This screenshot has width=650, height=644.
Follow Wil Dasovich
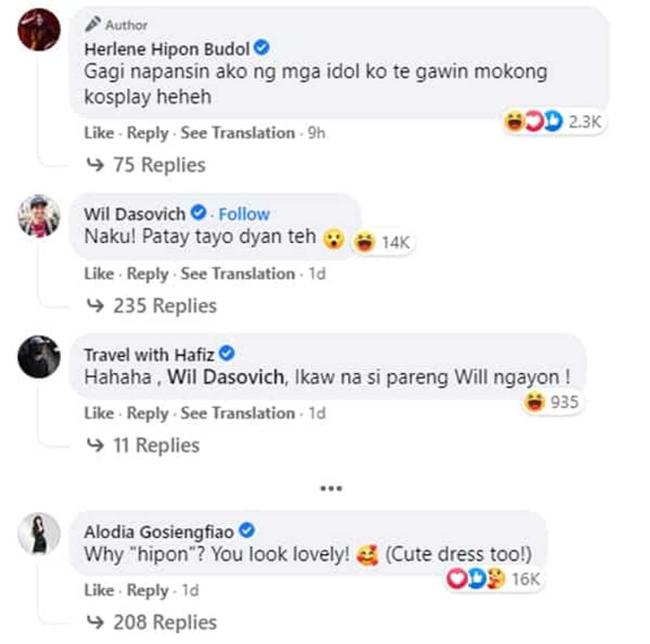coord(244,214)
